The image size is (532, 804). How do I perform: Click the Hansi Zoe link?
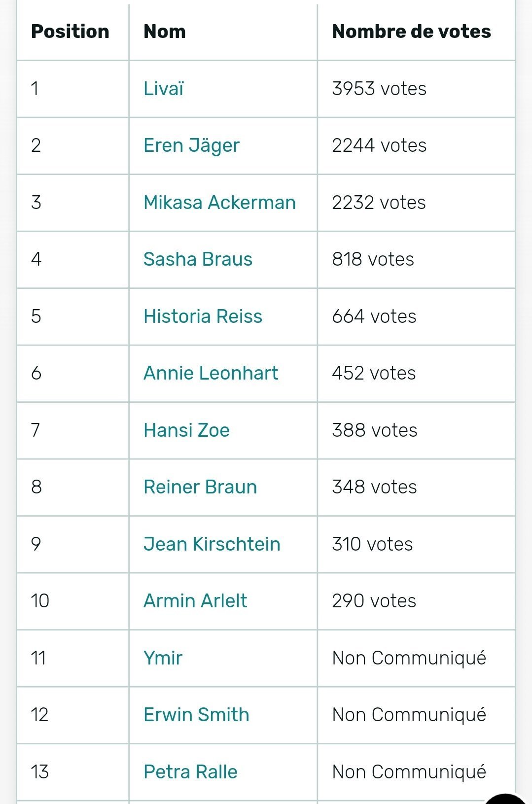pyautogui.click(x=186, y=430)
